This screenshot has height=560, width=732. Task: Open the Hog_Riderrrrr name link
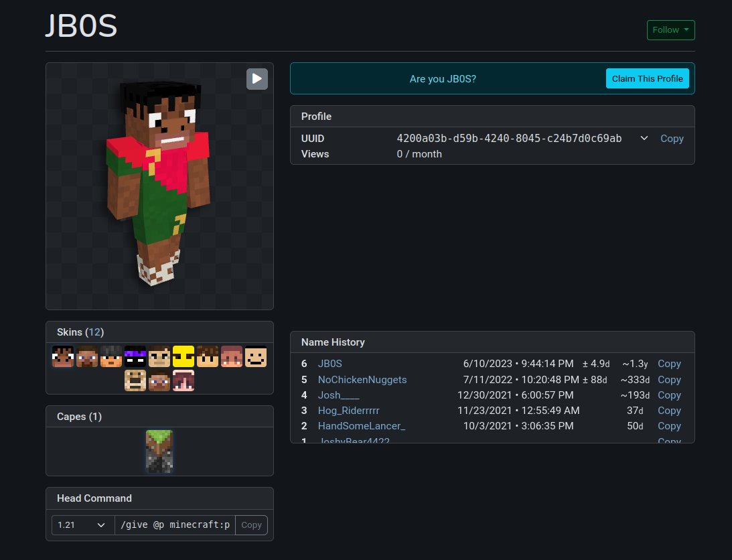coord(349,411)
